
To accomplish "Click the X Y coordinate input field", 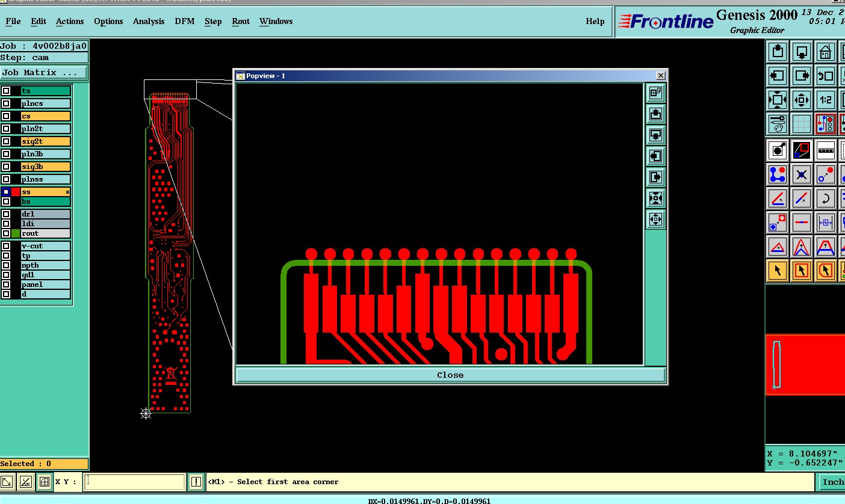I will tap(134, 482).
